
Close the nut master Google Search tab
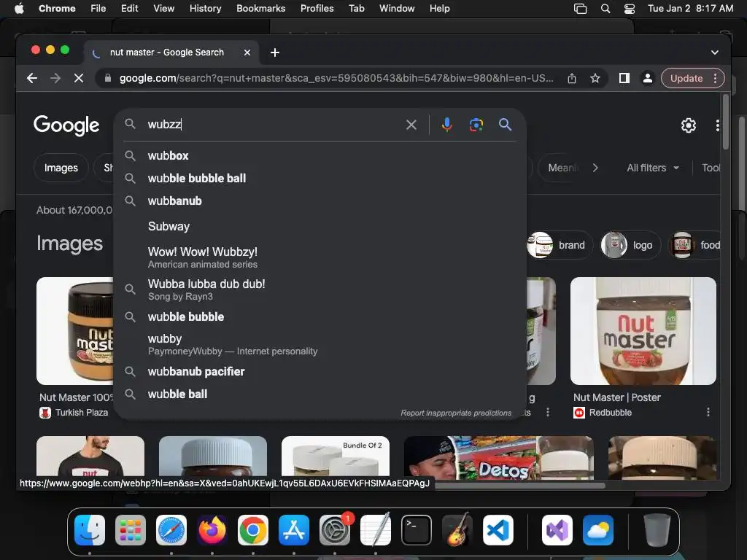[247, 52]
